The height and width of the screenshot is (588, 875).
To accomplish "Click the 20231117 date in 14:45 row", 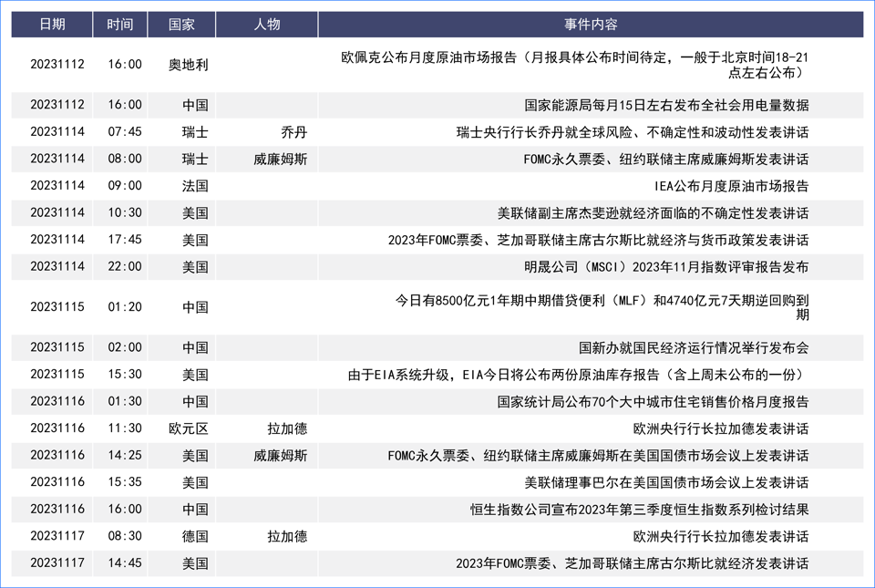I will coord(57,562).
